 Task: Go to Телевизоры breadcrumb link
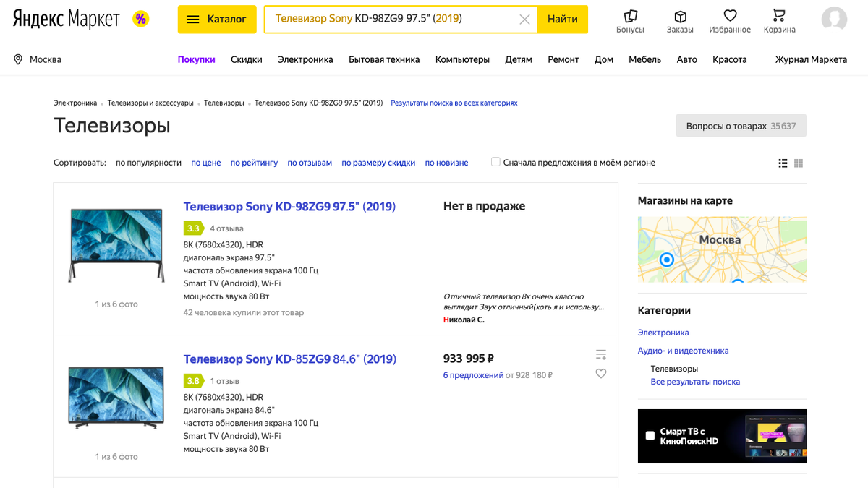pos(224,103)
